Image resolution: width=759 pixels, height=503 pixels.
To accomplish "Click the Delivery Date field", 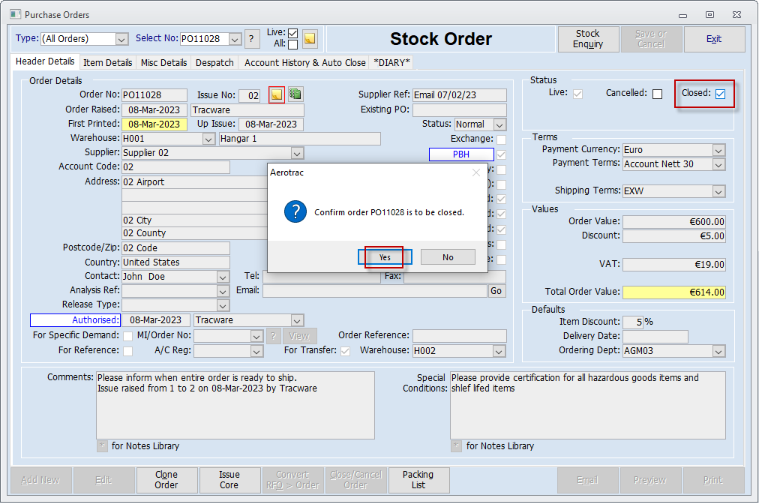I will [x=655, y=336].
